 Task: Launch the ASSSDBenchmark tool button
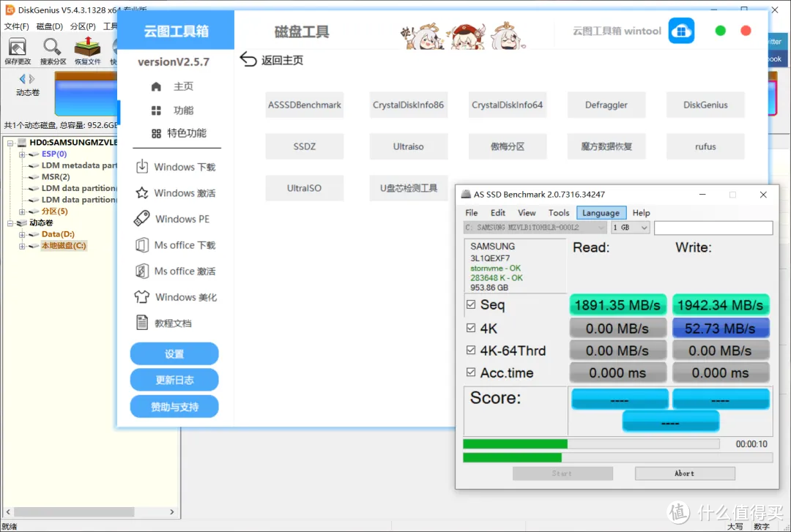point(304,105)
